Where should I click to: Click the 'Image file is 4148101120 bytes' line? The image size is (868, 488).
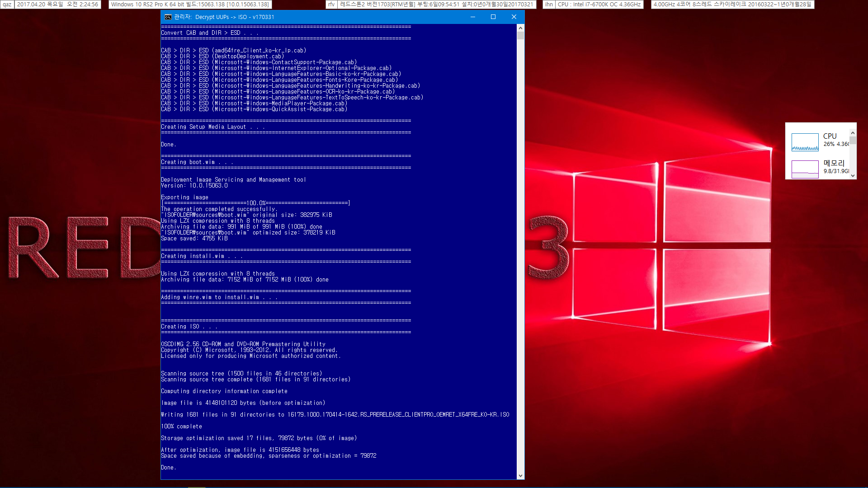tap(243, 403)
